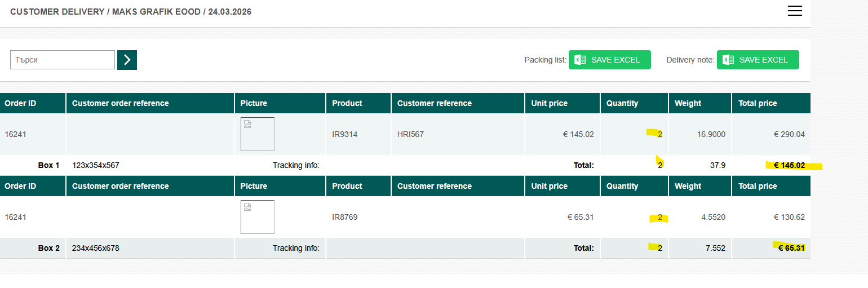
Task: Save the Delivery note as Excel
Action: pyautogui.click(x=758, y=60)
